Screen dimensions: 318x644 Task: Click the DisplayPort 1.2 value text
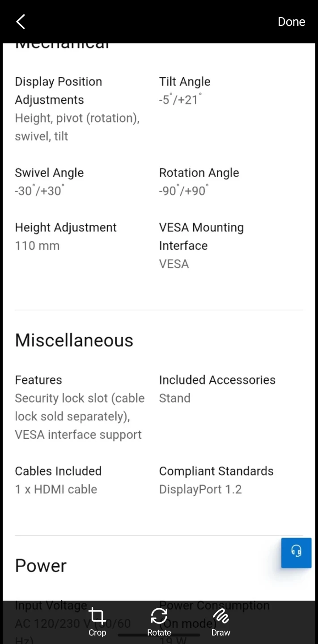pos(200,490)
